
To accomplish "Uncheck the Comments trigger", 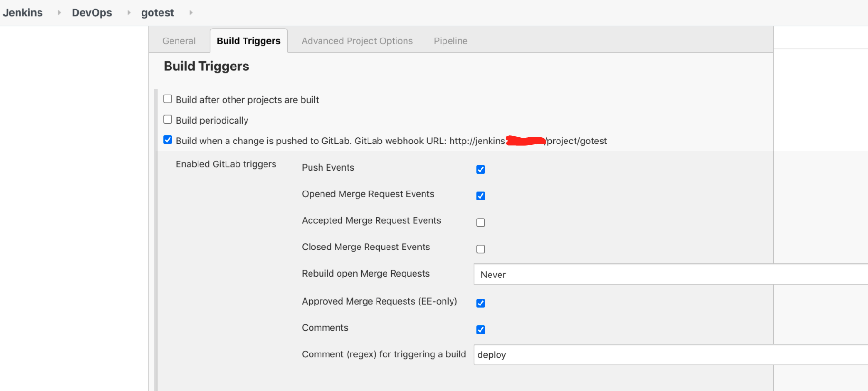I will click(x=481, y=330).
